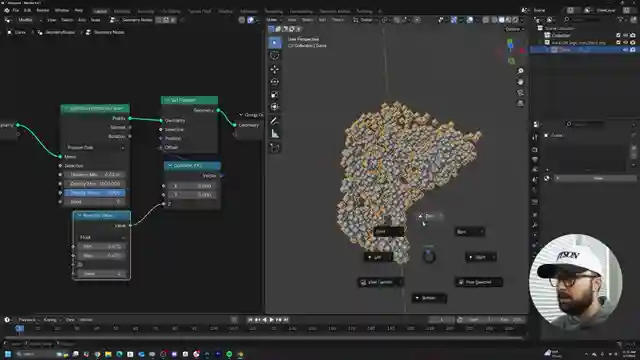Collapse the Set Position node
Viewport: 640px width, 360px height.
pos(167,100)
